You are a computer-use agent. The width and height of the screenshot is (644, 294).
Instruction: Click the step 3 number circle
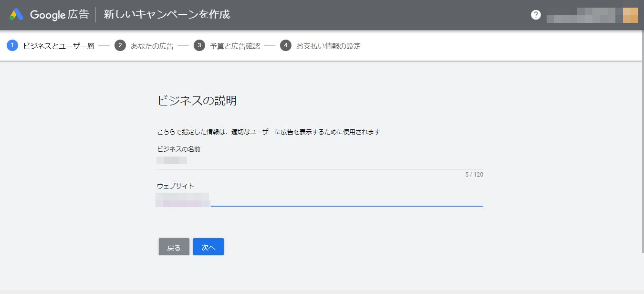point(199,46)
